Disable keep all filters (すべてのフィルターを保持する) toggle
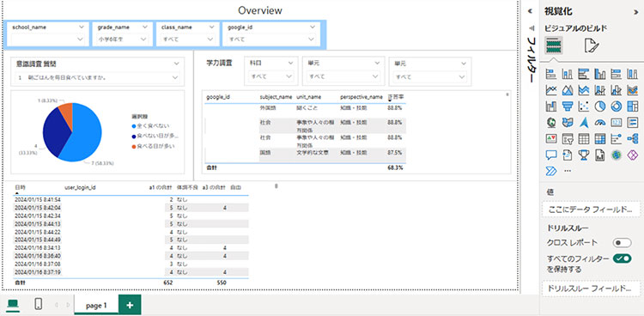Image resolution: width=644 pixels, height=316 pixels. coord(622,258)
